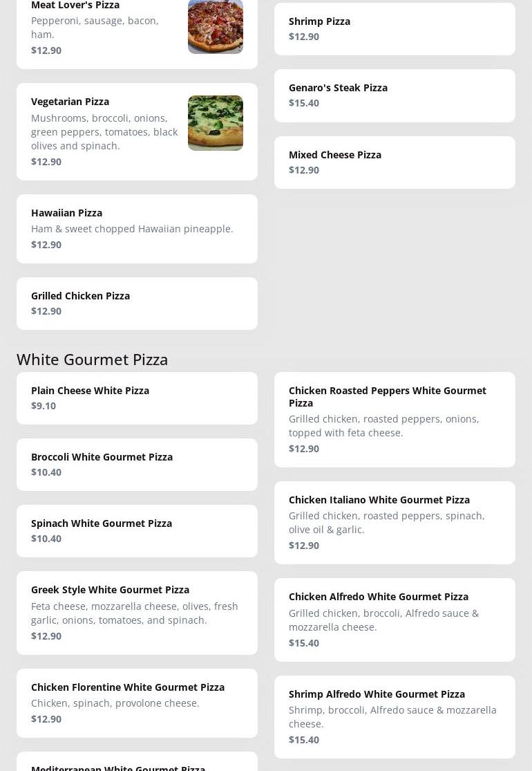Pick the Mixed Cheese Pizza

(x=394, y=162)
